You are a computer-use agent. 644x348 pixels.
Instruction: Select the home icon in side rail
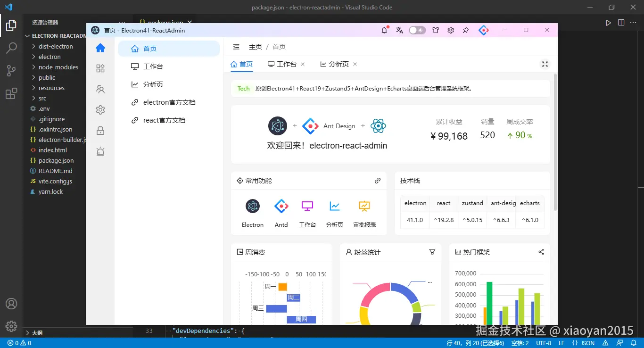pos(100,48)
